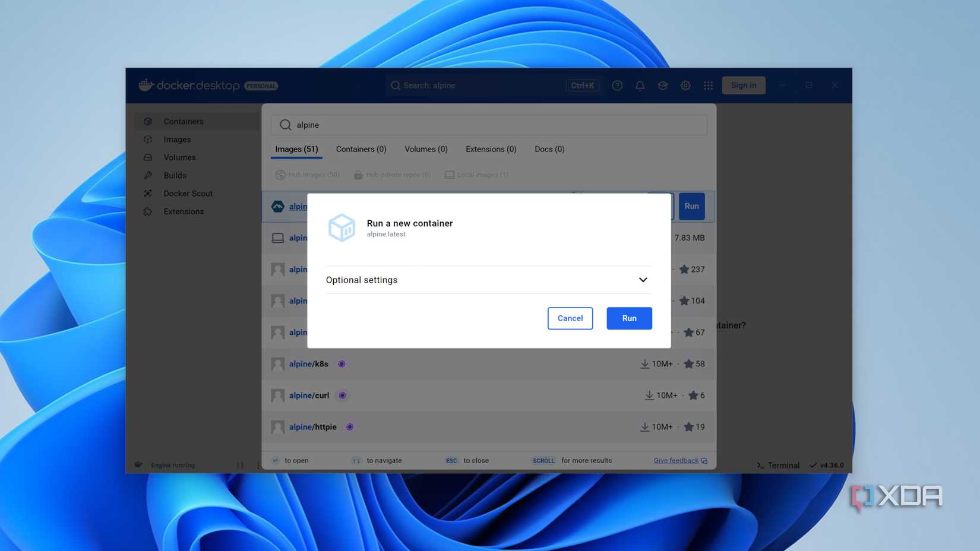980x551 pixels.
Task: Toggle Hub images filter
Action: click(307, 175)
